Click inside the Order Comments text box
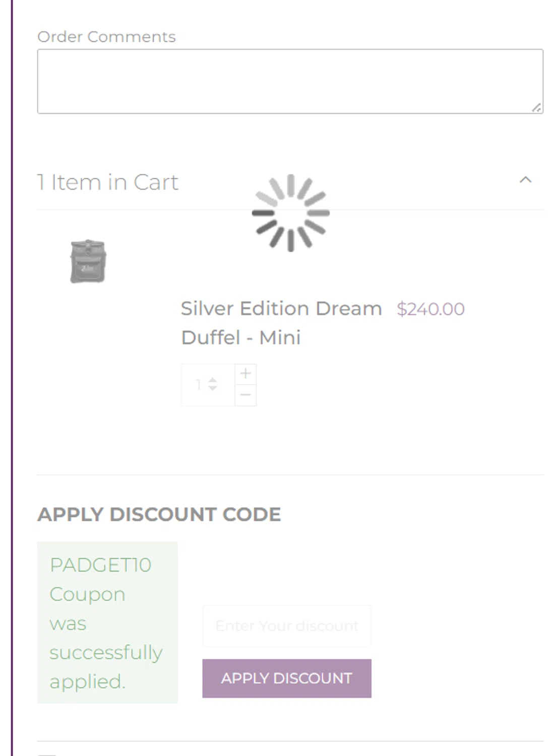Image resolution: width=553 pixels, height=756 pixels. point(290,81)
